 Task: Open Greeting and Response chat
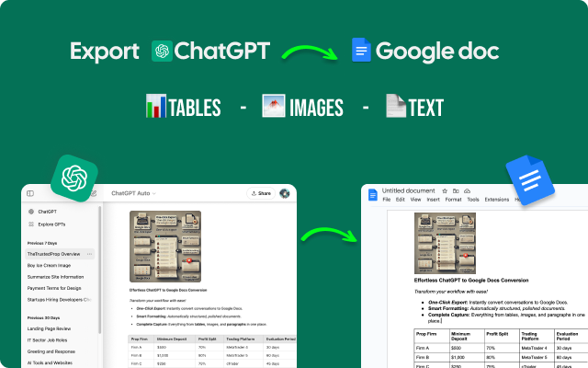pos(51,351)
